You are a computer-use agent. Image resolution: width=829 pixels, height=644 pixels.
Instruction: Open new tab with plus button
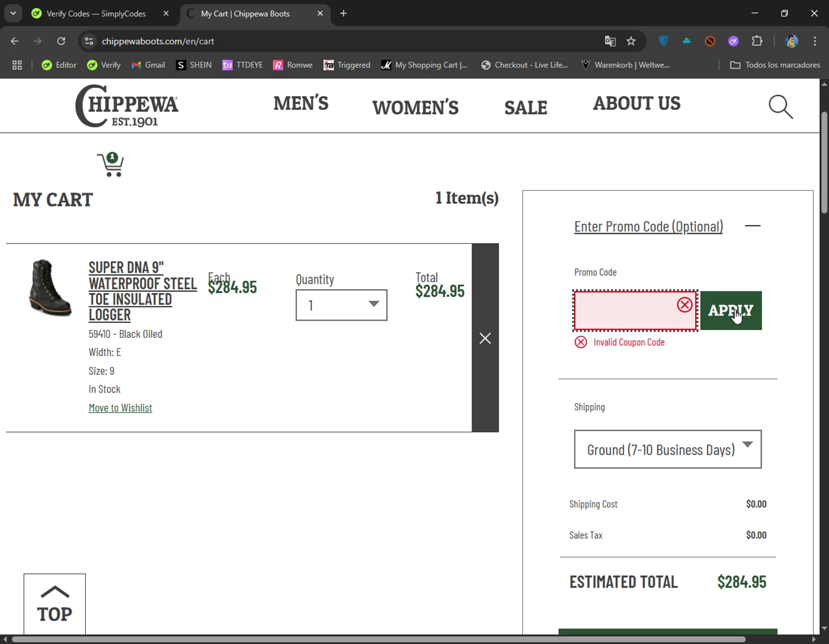(x=343, y=13)
